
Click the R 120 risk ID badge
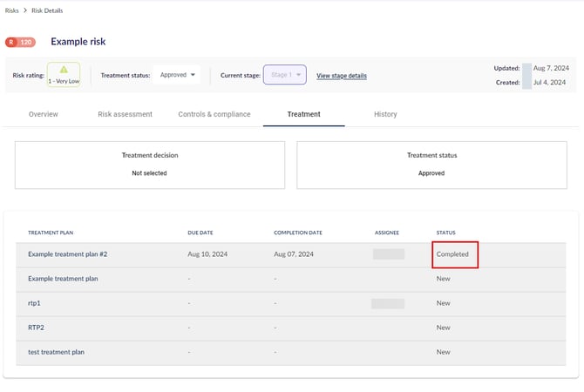coord(21,42)
